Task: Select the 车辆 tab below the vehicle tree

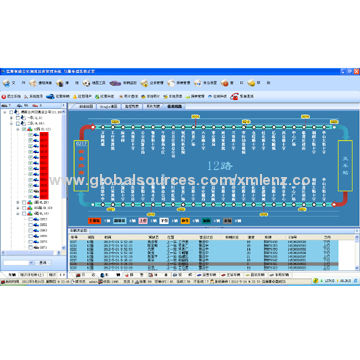Action: [x=12, y=275]
